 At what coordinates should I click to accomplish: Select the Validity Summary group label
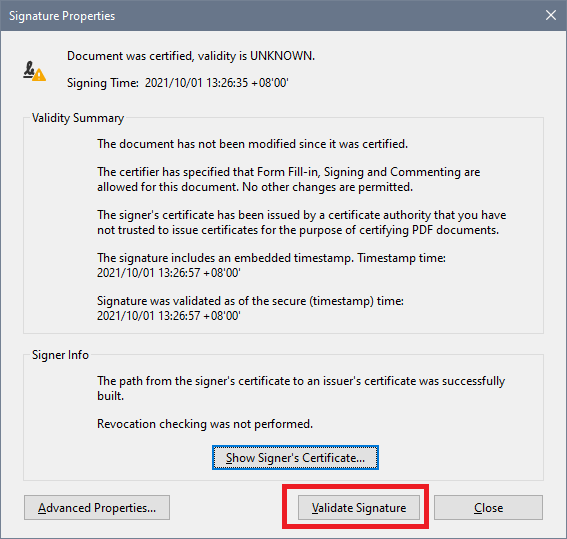(x=78, y=118)
